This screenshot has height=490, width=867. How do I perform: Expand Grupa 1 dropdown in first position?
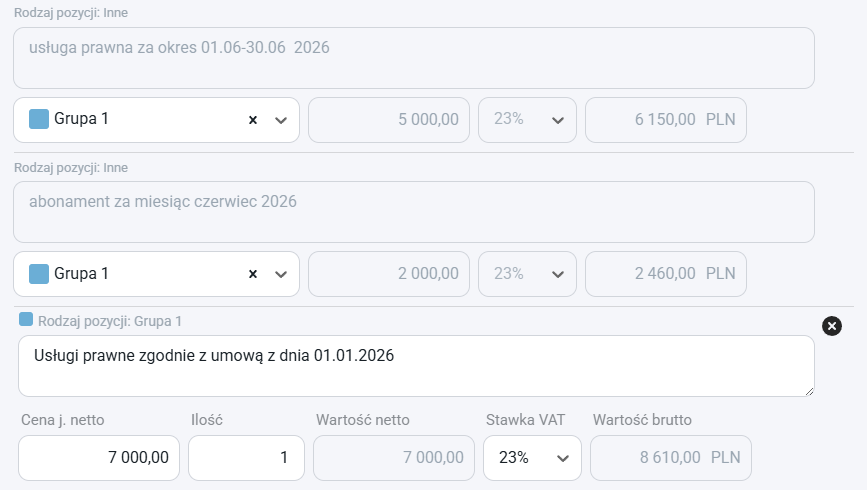281,120
